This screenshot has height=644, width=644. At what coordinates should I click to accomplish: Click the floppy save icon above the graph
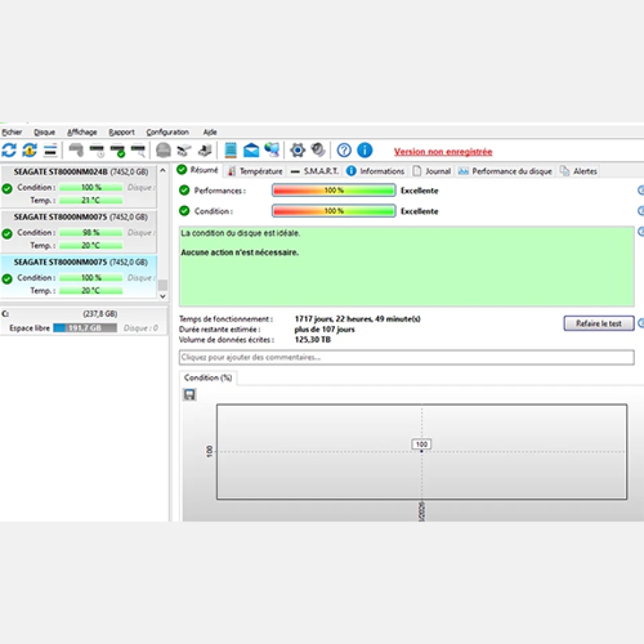189,395
